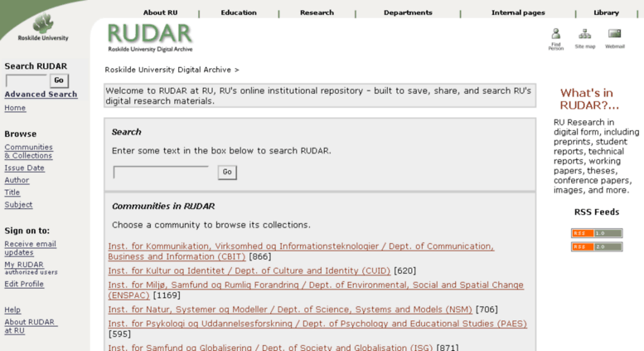Click the main panel Go button
The width and height of the screenshot is (644, 351).
pyautogui.click(x=227, y=173)
